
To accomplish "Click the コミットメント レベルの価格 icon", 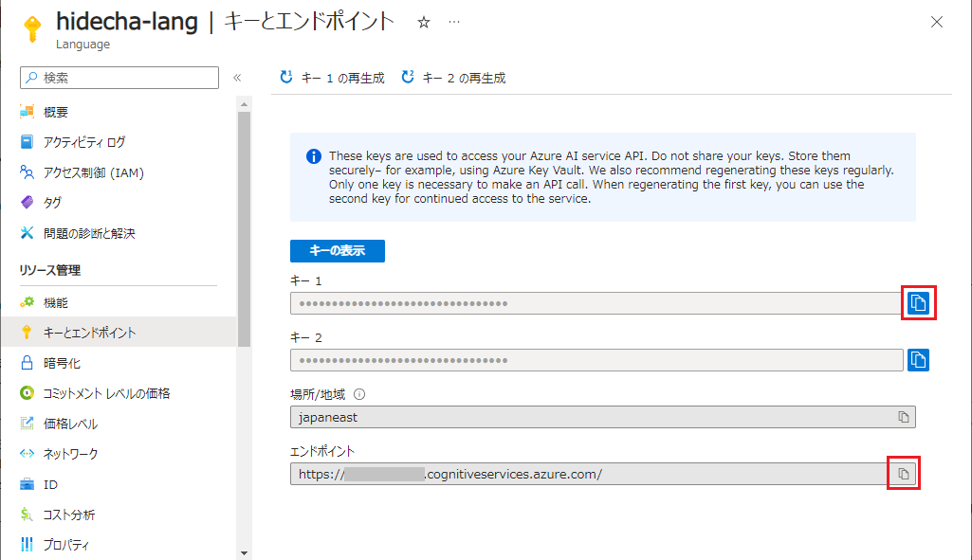I will click(27, 392).
